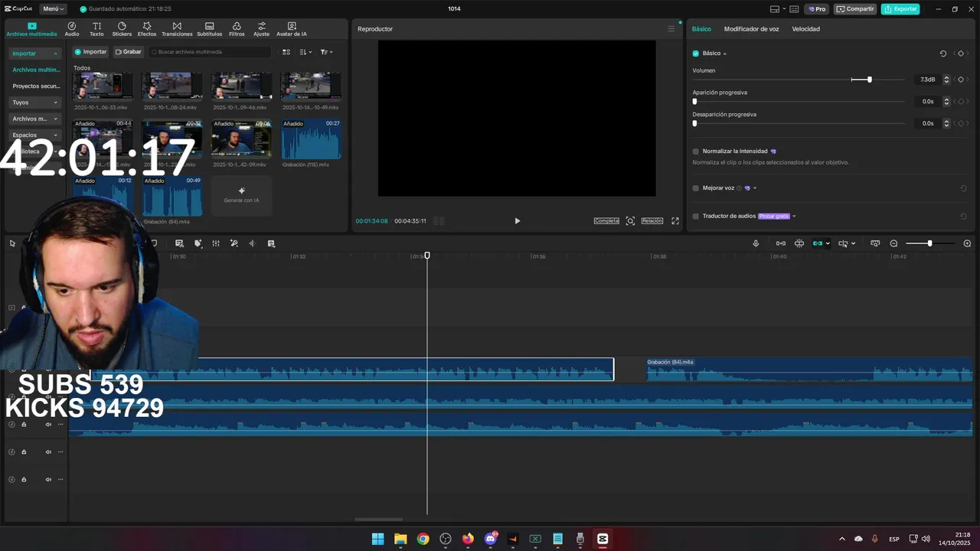Select Proyectos secun... in the sidebar
Screen dimensions: 980x551
click(36, 86)
